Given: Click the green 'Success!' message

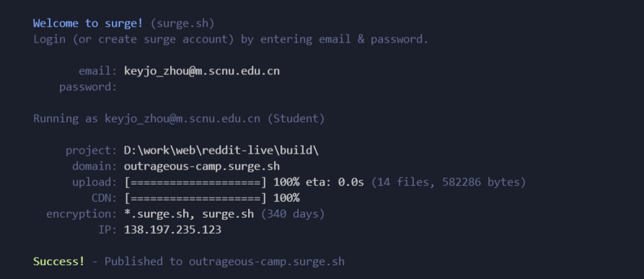Looking at the screenshot, I should click(58, 262).
